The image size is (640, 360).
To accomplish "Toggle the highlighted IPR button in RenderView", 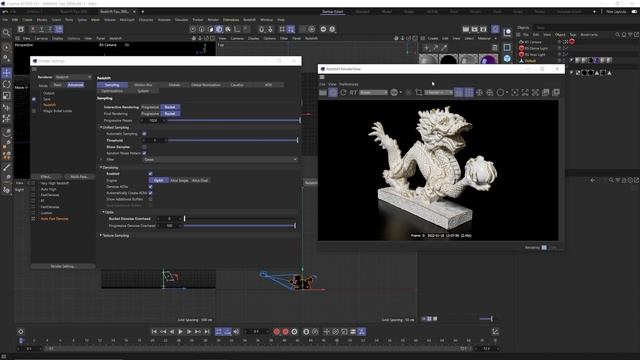I will 333,93.
